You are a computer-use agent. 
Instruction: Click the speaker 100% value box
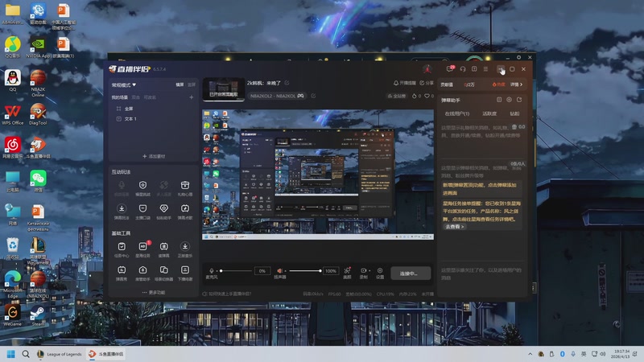(x=331, y=271)
